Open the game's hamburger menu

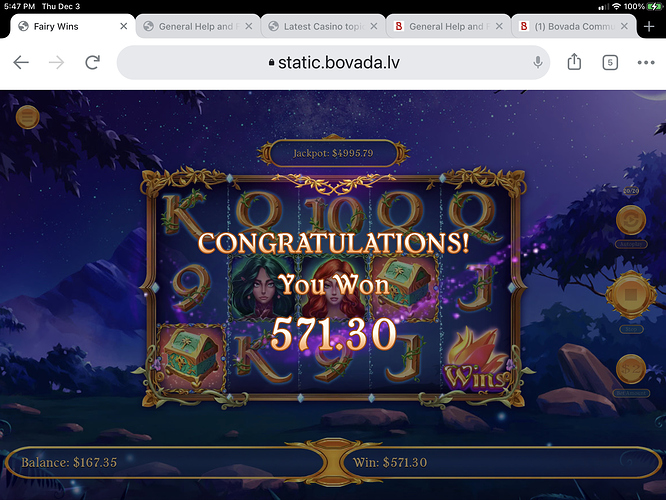pyautogui.click(x=28, y=117)
